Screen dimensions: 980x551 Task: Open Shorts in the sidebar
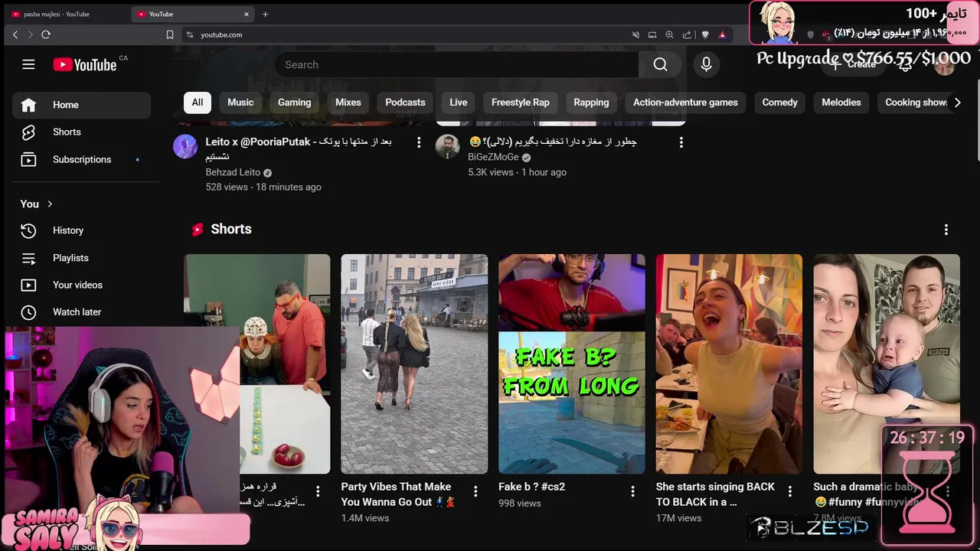[81, 132]
